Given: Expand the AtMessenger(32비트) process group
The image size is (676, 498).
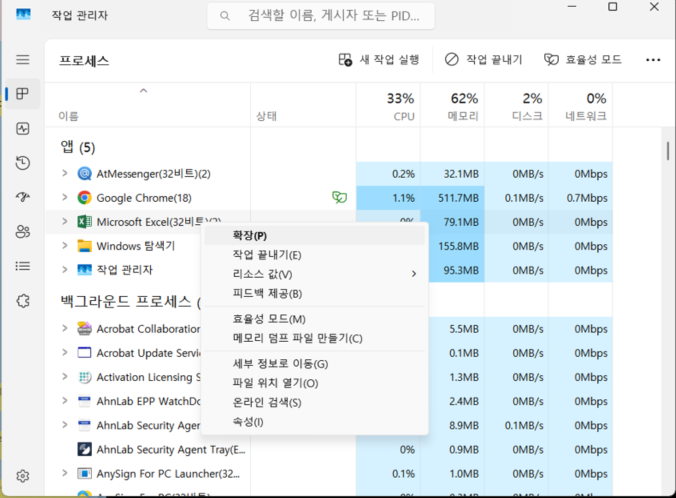Looking at the screenshot, I should point(65,173).
